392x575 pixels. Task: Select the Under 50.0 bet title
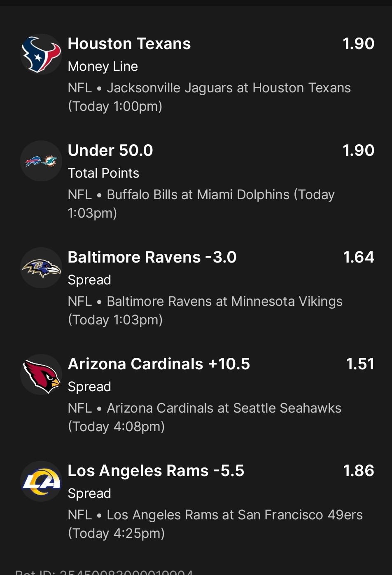click(110, 150)
